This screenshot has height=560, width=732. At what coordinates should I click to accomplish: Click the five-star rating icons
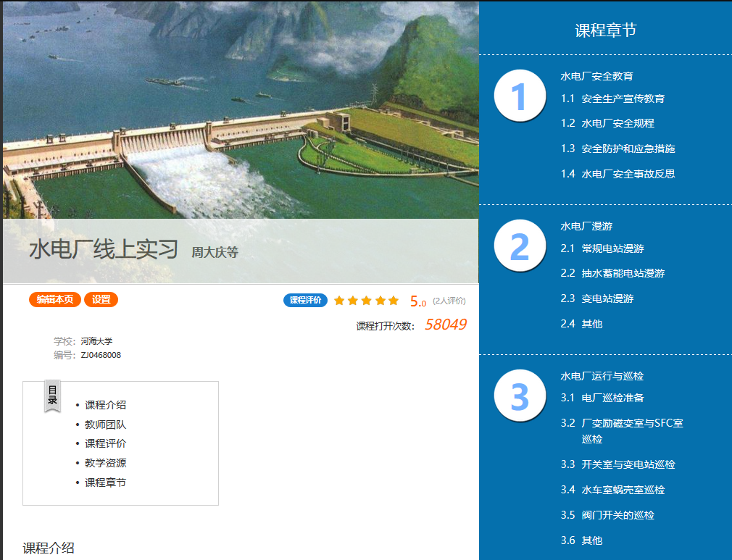tap(367, 301)
